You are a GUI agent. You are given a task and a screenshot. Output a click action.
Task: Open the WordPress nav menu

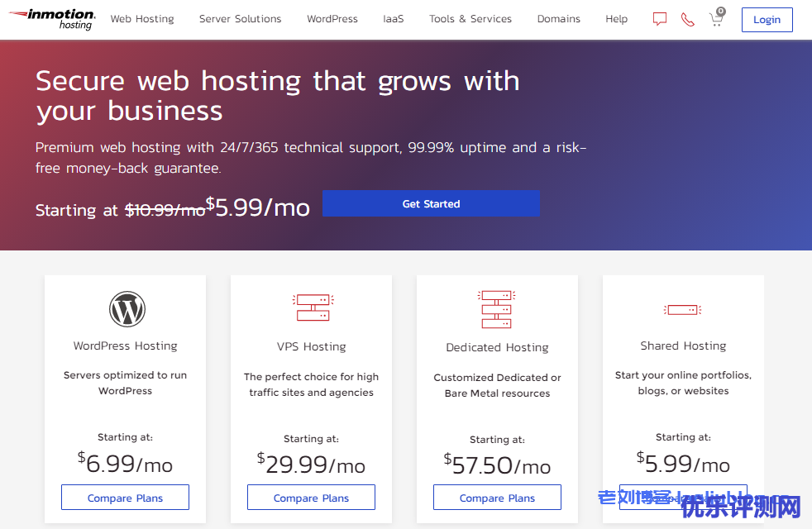click(332, 19)
